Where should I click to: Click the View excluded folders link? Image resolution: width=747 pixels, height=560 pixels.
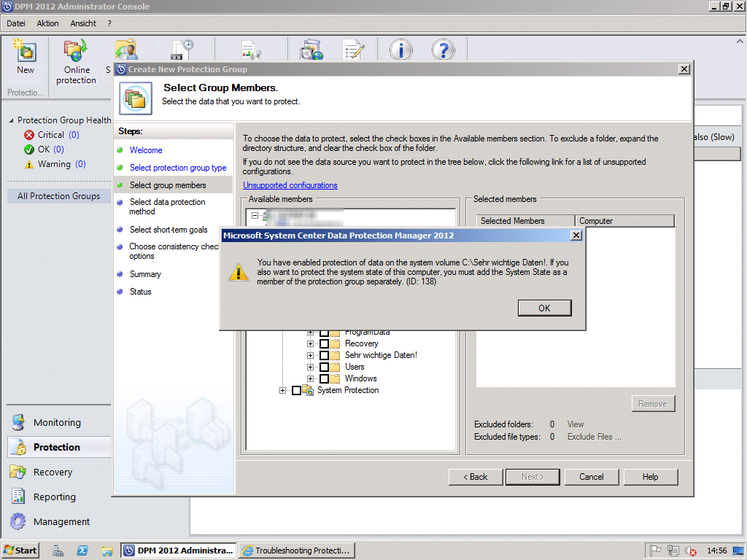[576, 424]
